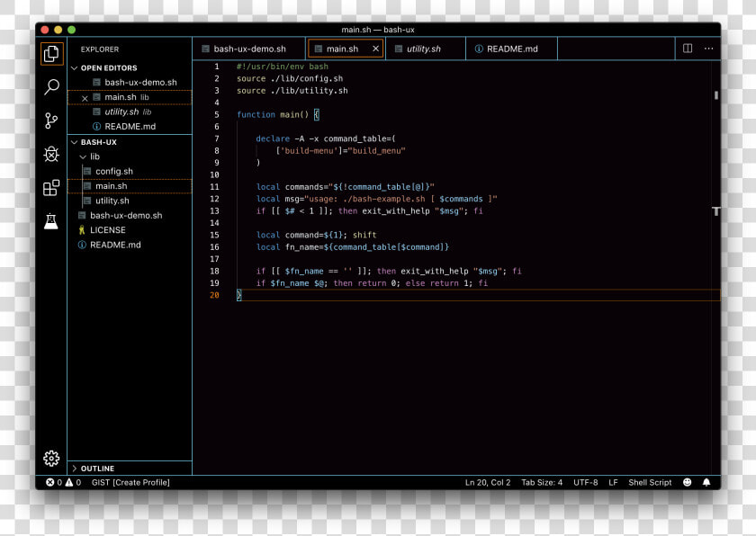The width and height of the screenshot is (756, 536).
Task: Click the LICENSE file key icon
Action: (82, 230)
